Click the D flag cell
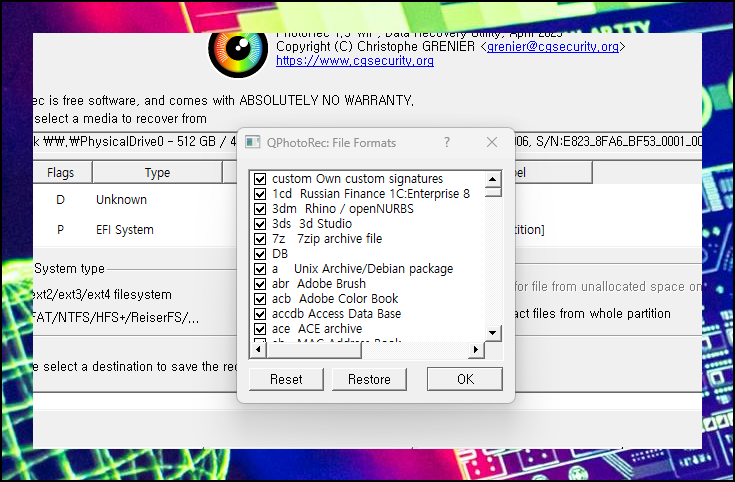Viewport: 735px width, 482px height. 60,200
